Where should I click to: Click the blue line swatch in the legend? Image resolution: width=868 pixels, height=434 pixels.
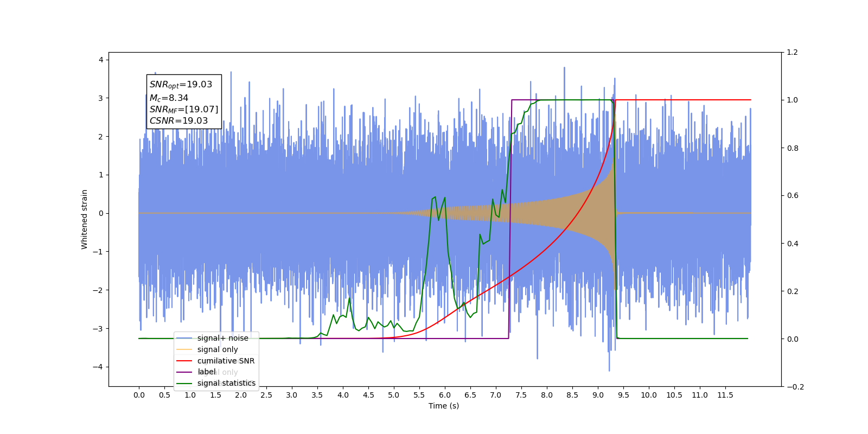(184, 338)
